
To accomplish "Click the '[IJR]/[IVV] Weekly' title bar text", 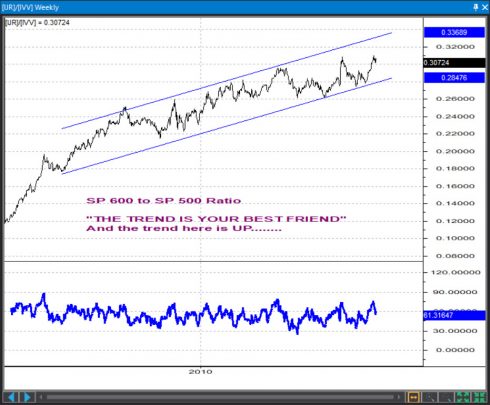I will tap(31, 7).
